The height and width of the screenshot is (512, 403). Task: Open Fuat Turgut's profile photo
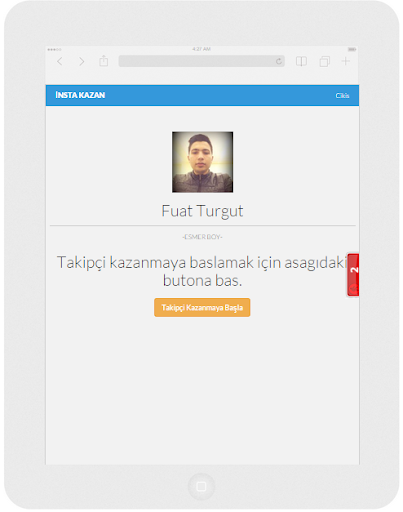point(202,162)
